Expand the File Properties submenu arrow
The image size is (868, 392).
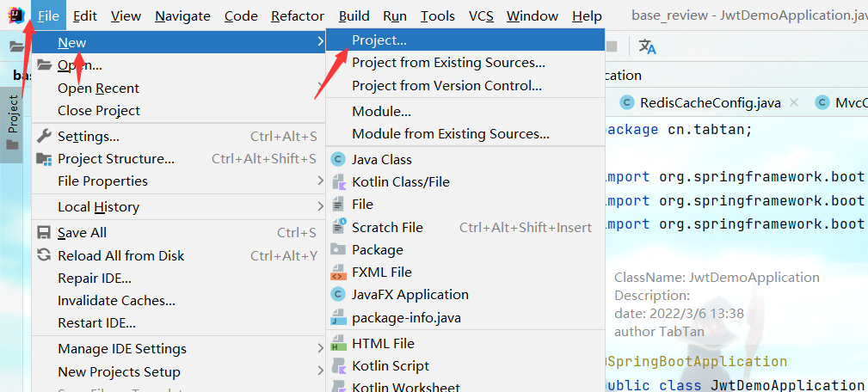[x=320, y=181]
